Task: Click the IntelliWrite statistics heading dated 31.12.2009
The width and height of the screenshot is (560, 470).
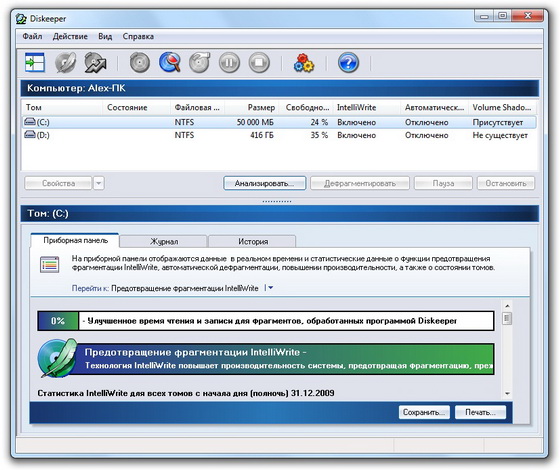Action: point(186,393)
